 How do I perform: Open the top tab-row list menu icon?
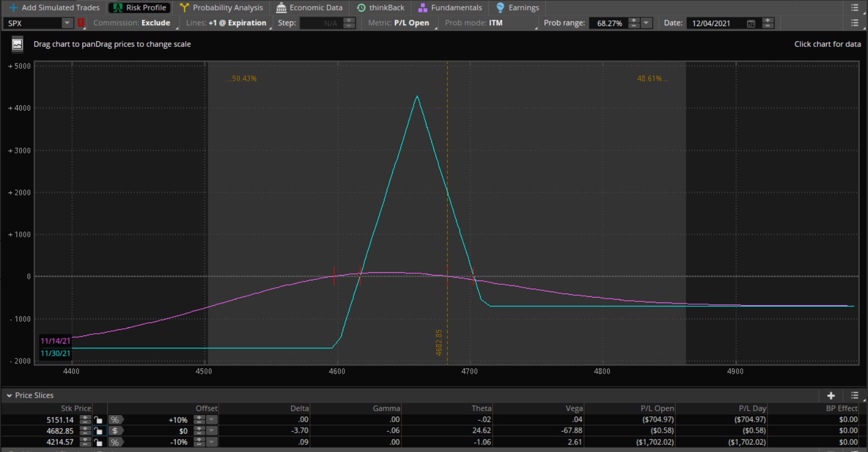coord(854,8)
